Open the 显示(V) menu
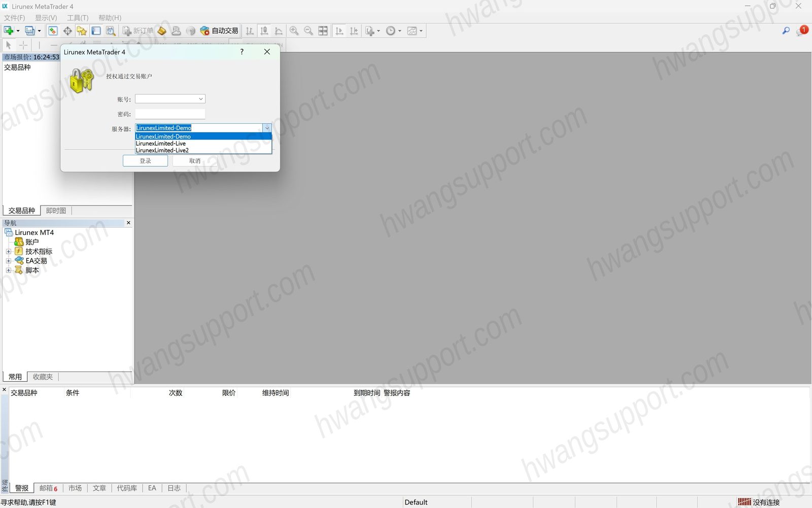812x508 pixels. click(x=46, y=18)
